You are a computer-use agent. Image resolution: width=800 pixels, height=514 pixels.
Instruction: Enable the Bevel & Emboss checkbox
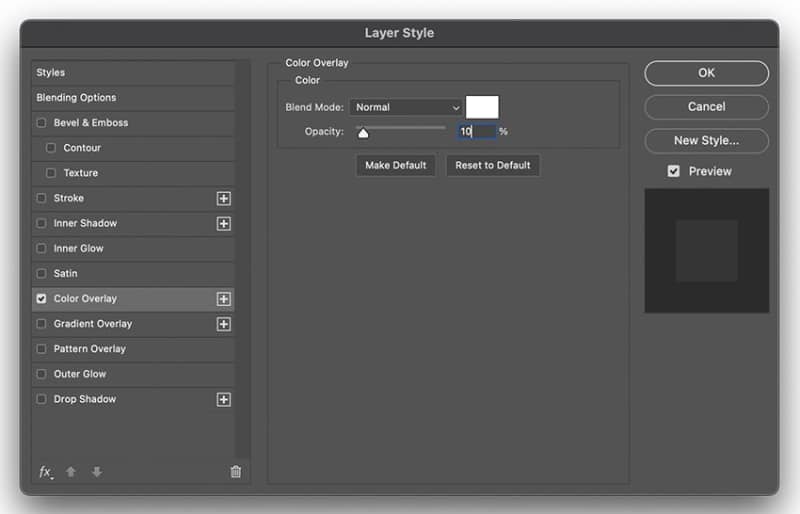[41, 123]
